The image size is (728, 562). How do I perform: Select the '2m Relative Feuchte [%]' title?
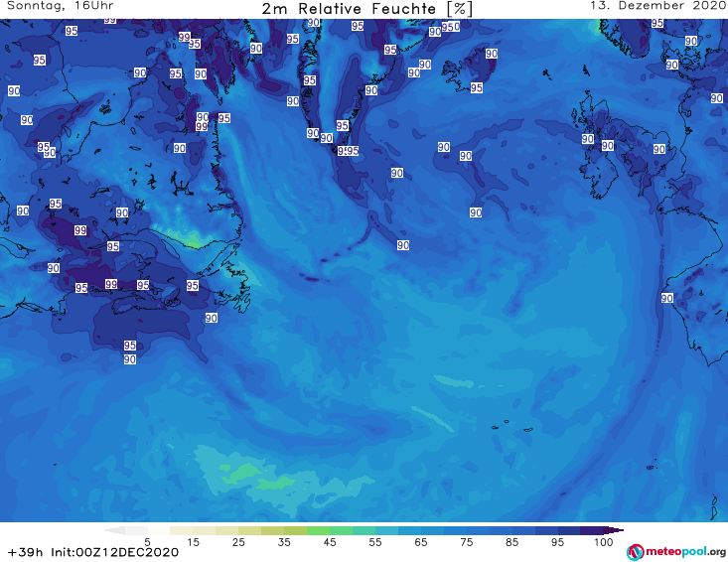tap(366, 9)
